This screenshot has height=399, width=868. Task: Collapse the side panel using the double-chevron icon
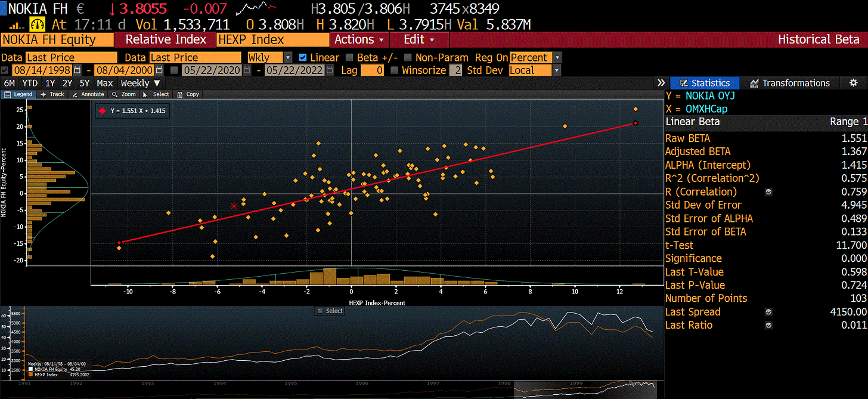[x=661, y=83]
